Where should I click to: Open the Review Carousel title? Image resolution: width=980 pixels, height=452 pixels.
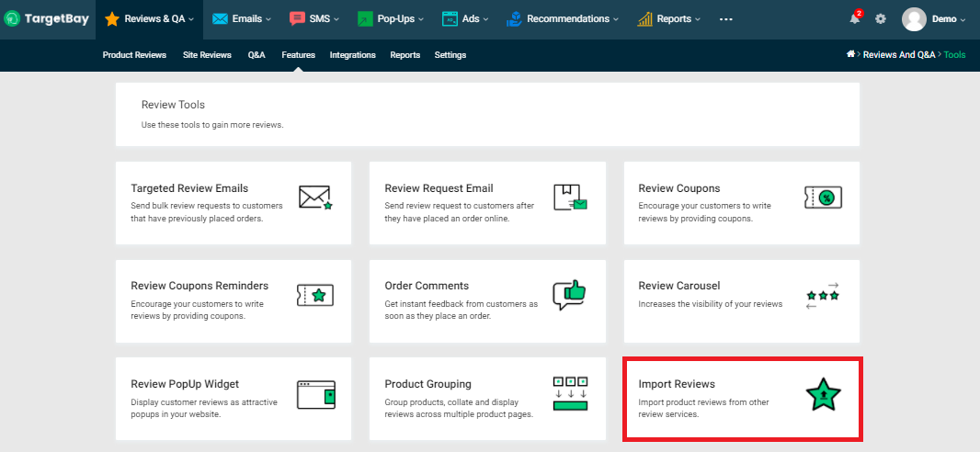(679, 286)
